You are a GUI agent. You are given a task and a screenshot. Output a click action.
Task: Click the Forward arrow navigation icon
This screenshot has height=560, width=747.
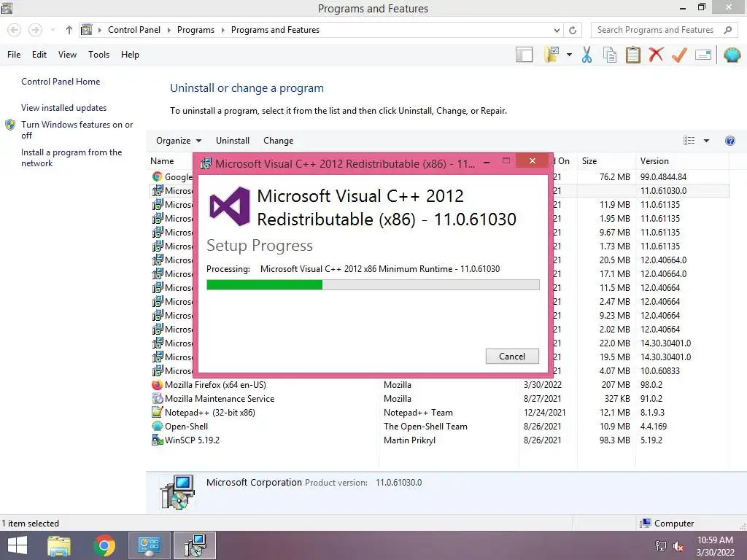point(35,30)
